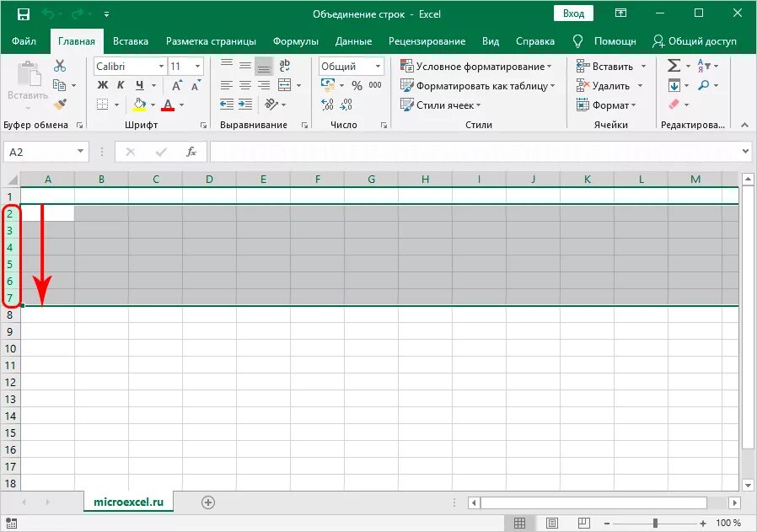The width and height of the screenshot is (757, 532).
Task: Click the Merge and Center icon
Action: pos(284,85)
